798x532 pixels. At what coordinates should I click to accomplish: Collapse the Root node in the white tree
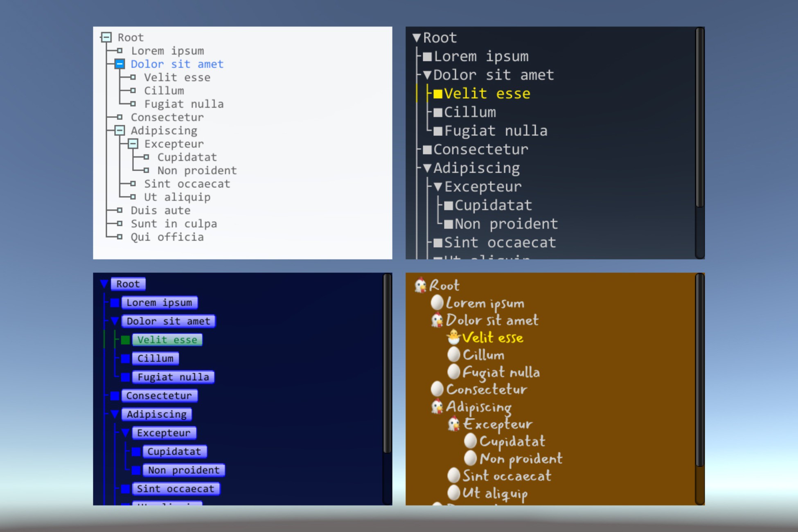(107, 37)
